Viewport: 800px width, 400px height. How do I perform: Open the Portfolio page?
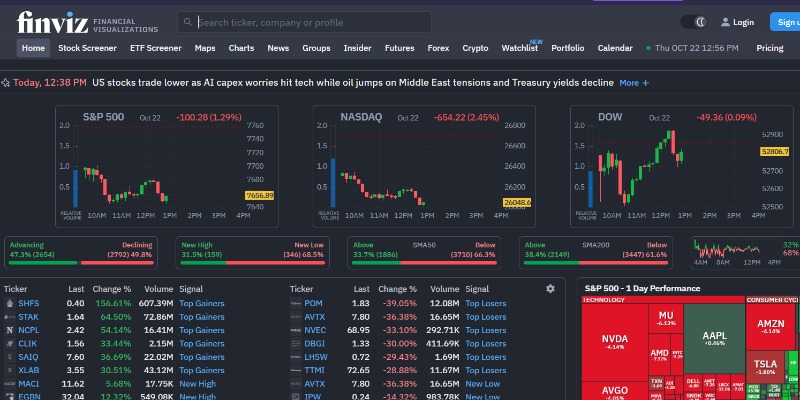tap(567, 48)
